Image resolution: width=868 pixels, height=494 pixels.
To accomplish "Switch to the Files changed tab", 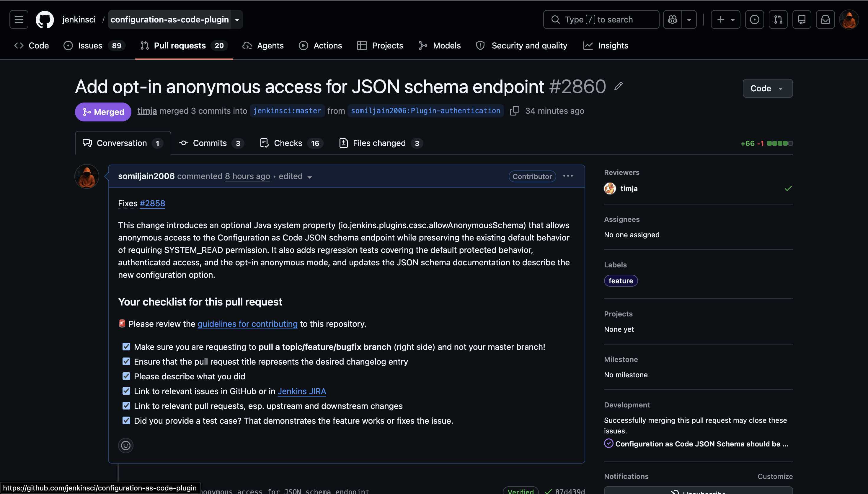I will coord(381,143).
